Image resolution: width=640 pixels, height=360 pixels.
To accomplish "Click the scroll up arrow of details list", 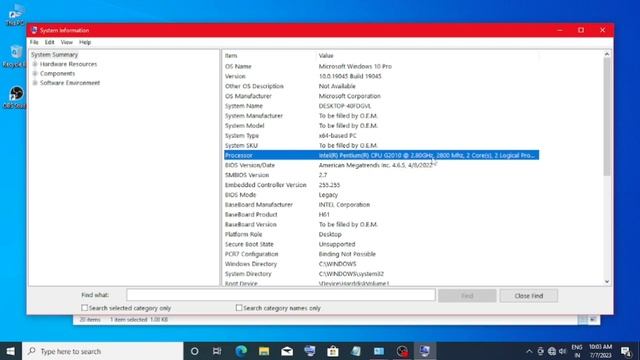I will [607, 54].
